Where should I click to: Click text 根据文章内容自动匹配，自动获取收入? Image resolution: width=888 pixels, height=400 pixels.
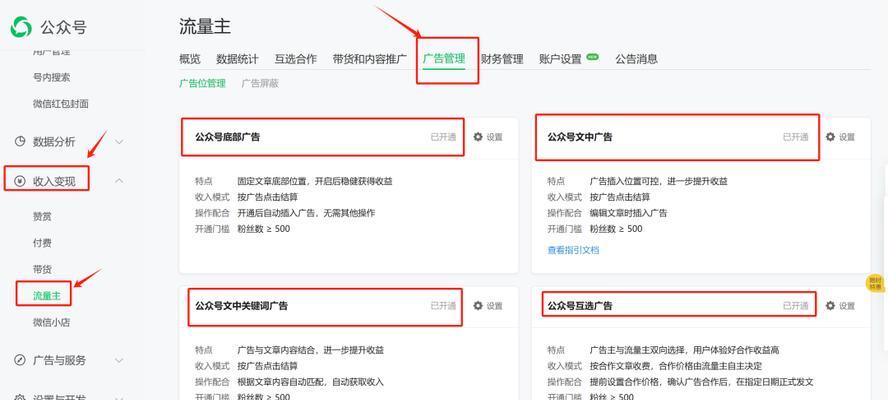310,382
